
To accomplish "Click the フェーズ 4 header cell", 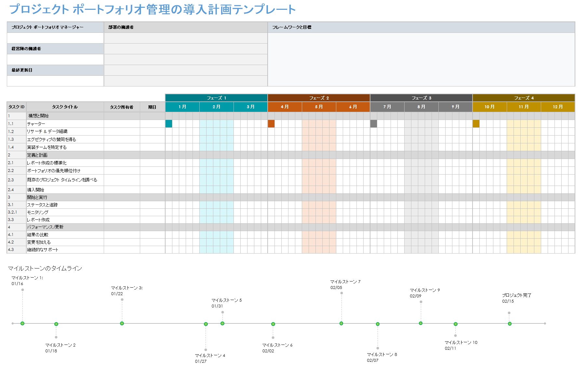I will coord(524,98).
